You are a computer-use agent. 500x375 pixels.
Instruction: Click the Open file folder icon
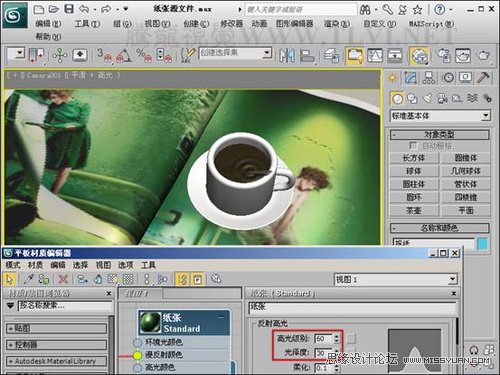[x=54, y=9]
